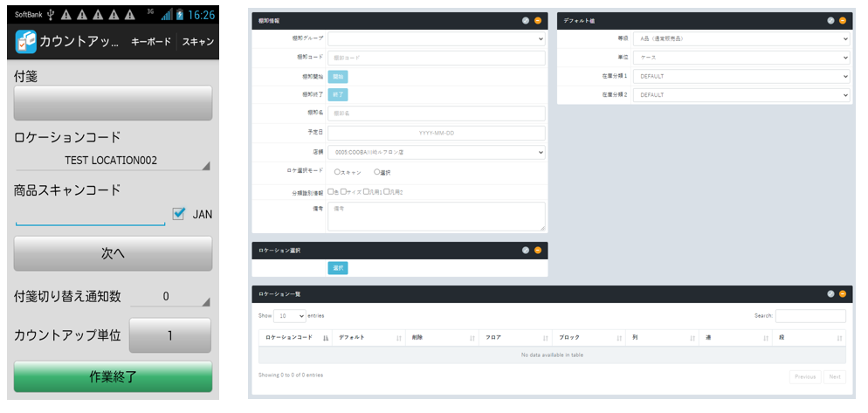Click the 棚卸コード input field
868x413 pixels.
(437, 59)
